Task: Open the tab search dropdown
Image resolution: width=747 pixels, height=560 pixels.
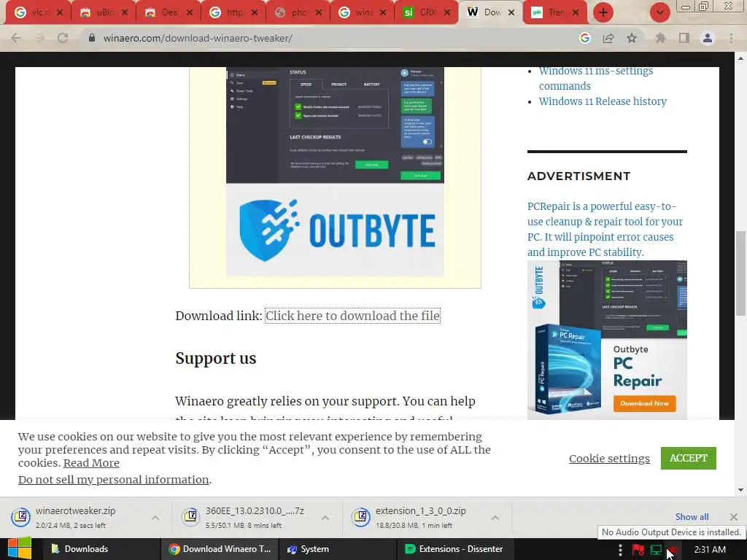Action: click(x=659, y=12)
